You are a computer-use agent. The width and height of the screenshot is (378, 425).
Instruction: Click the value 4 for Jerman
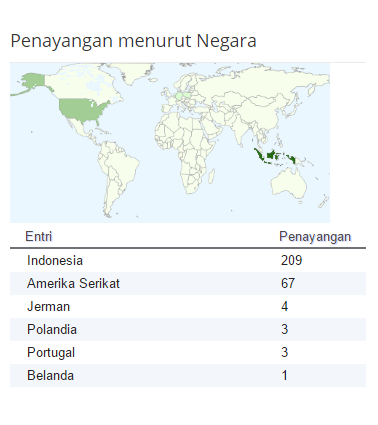pyautogui.click(x=284, y=306)
